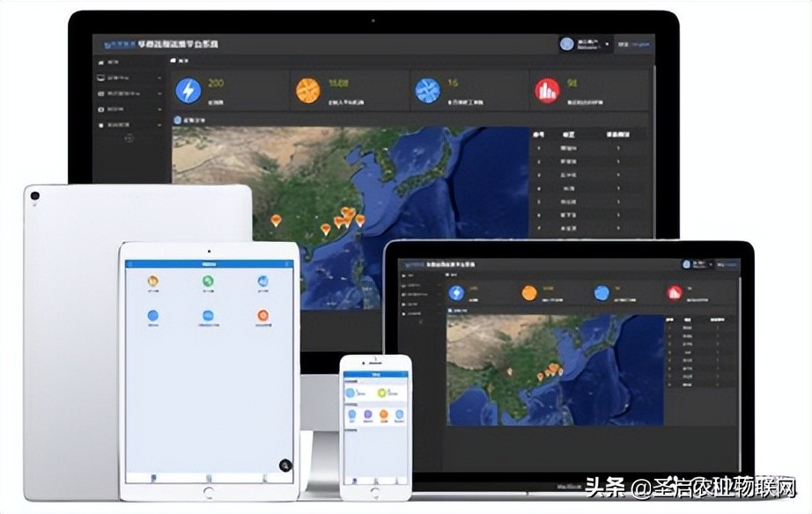Tap the orange-red app icon on the iPad's second row

point(263,315)
